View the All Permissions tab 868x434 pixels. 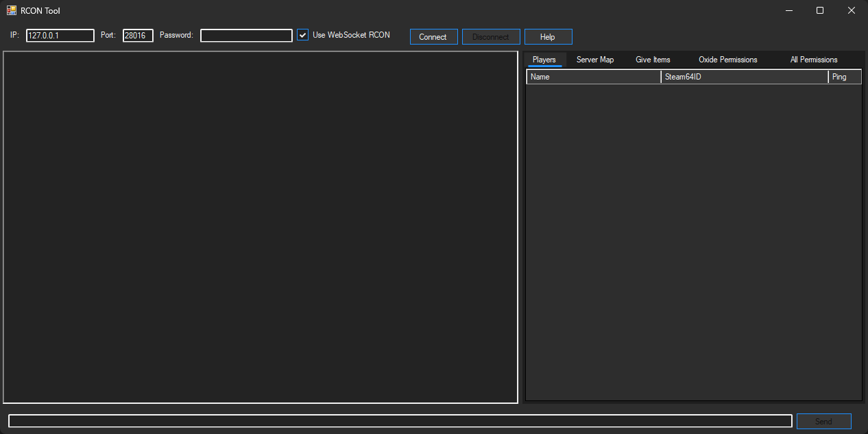click(813, 60)
